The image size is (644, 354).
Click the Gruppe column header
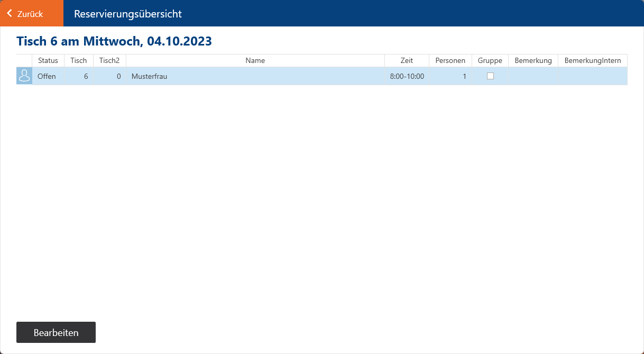coord(490,61)
